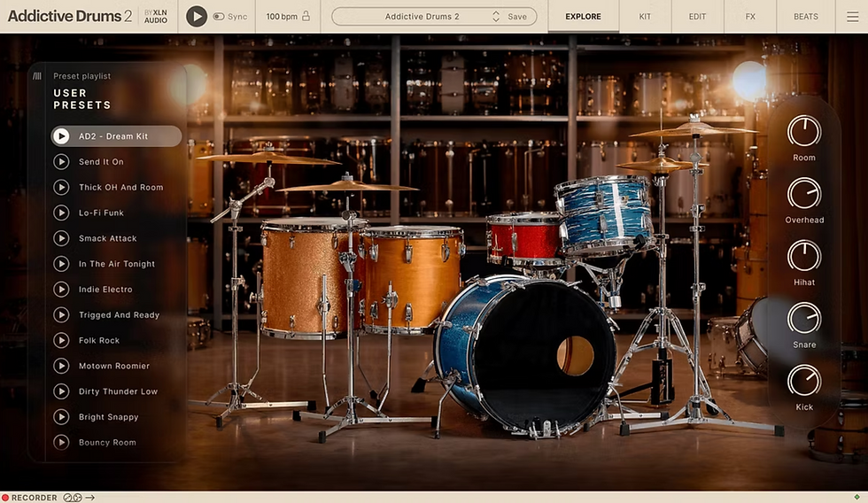The image size is (868, 503).
Task: Click the blue rack tom
Action: (604, 214)
